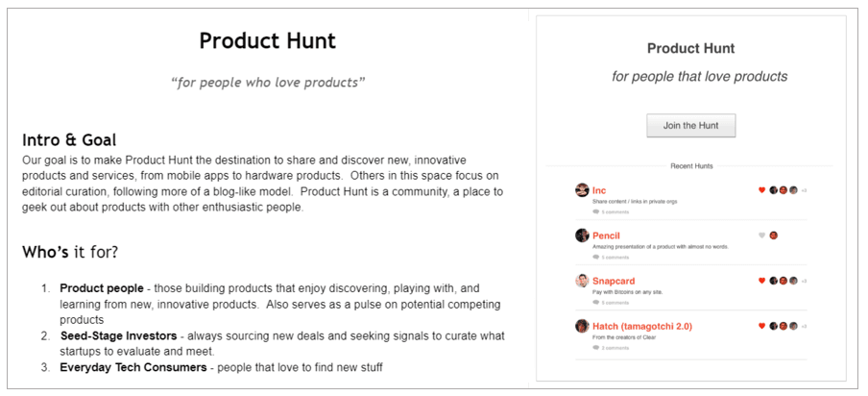Expand the +3 voters for Inc

click(x=804, y=190)
